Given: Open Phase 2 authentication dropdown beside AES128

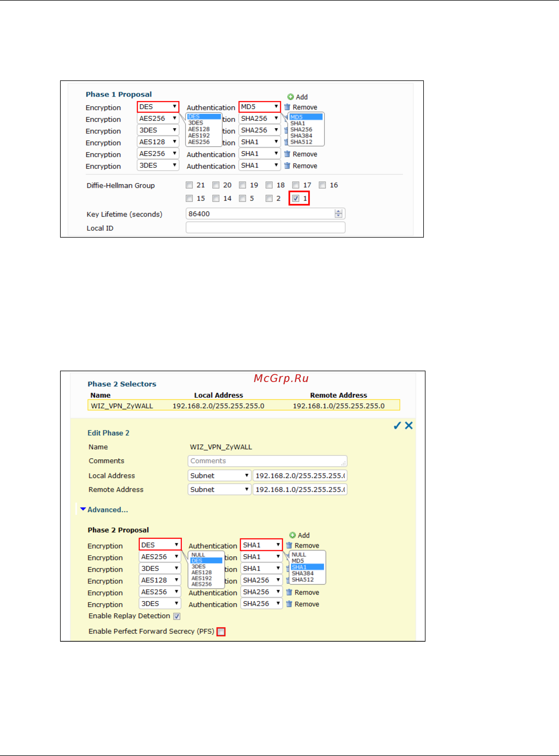Looking at the screenshot, I should [x=261, y=580].
